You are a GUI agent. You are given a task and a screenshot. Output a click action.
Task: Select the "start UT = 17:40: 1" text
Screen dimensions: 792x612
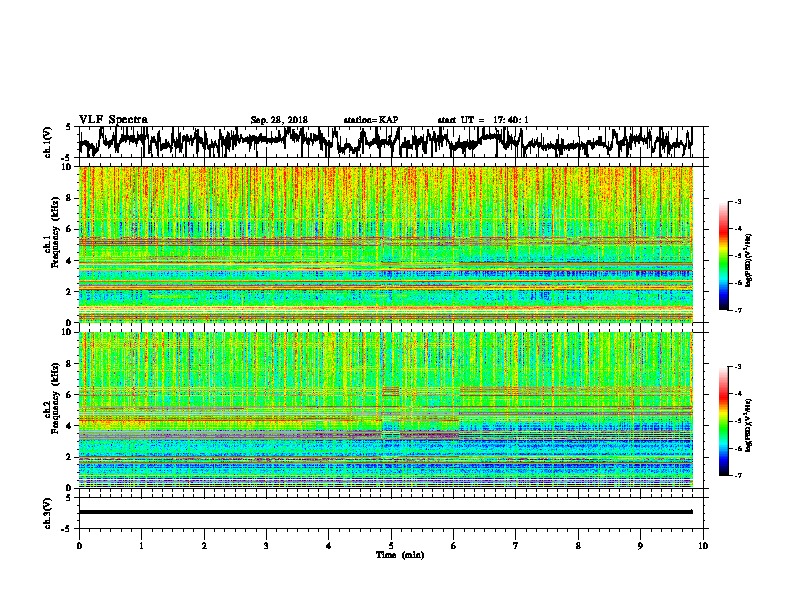click(x=483, y=120)
